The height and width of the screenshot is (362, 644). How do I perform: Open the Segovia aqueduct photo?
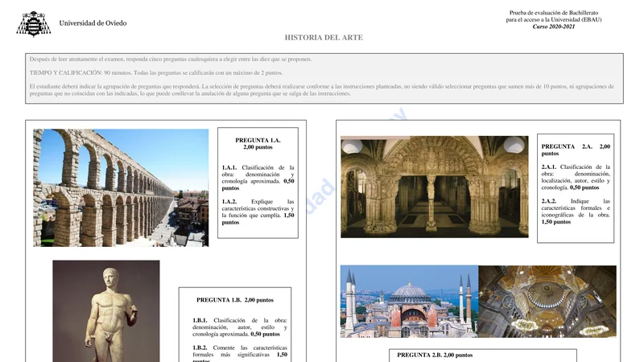click(121, 187)
